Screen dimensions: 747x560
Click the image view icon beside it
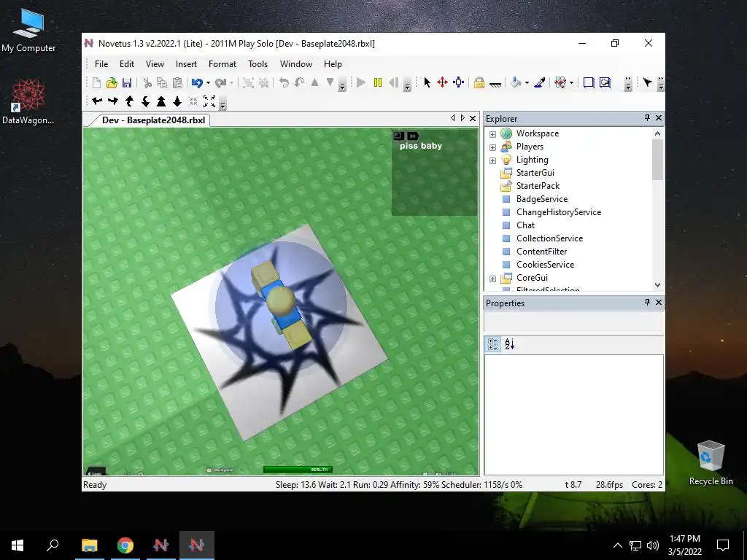605,83
